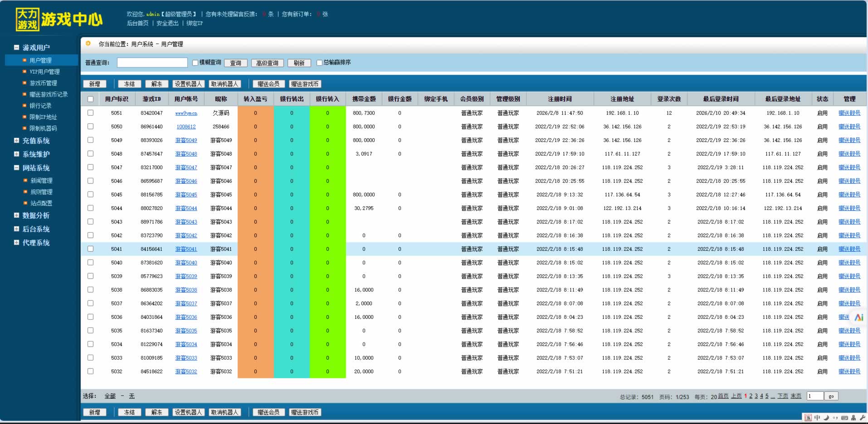Open VIP用户管理 in the sidebar
Screen dimensions: 868x424
[x=44, y=72]
